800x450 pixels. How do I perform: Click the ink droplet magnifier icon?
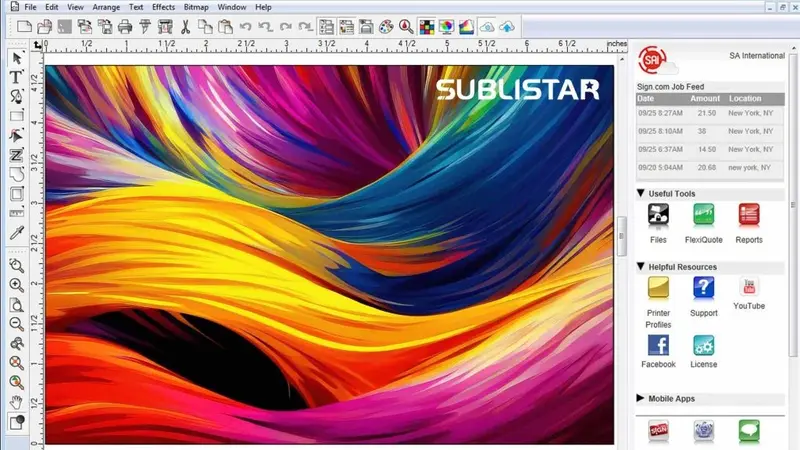click(406, 27)
